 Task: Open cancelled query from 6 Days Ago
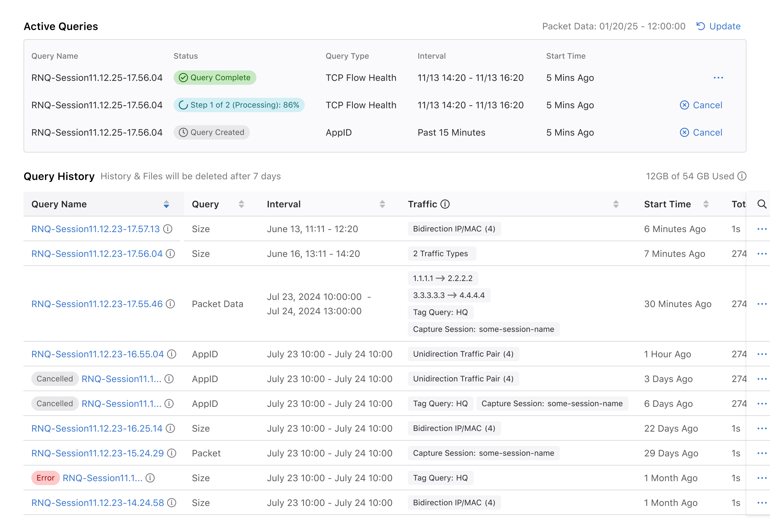pos(121,404)
